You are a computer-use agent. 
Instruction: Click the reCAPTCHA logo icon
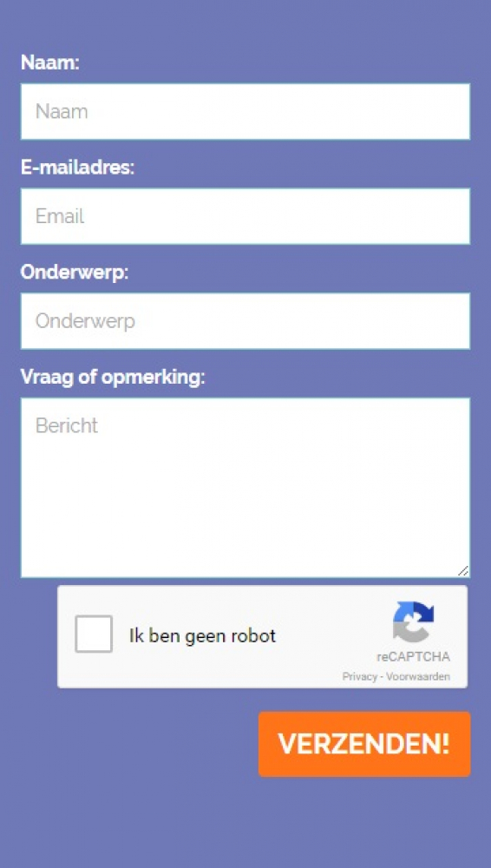tap(414, 621)
